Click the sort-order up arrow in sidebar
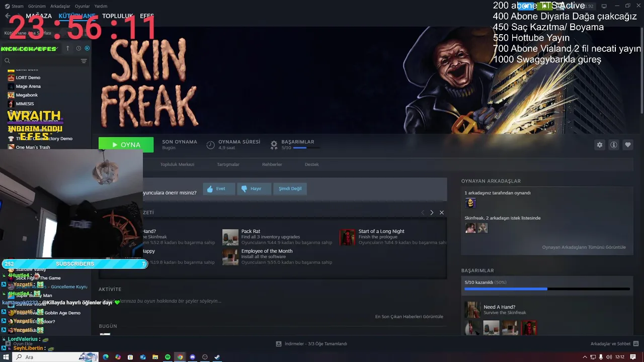 tap(68, 48)
